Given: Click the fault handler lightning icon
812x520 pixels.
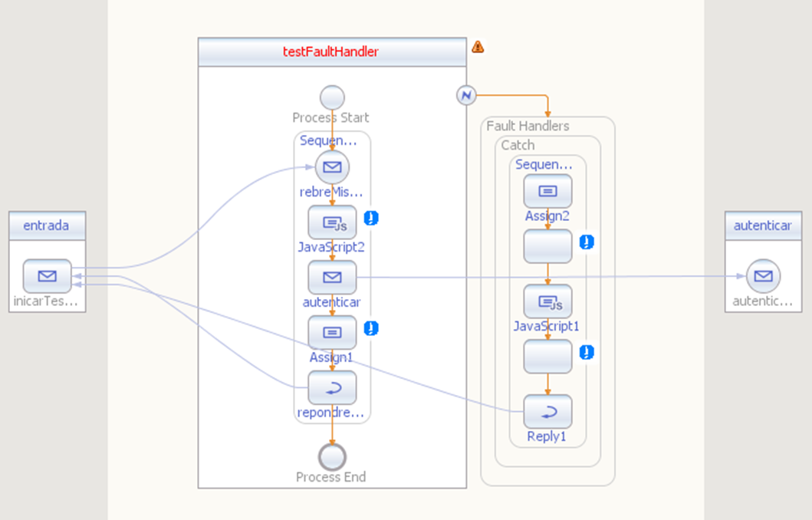Looking at the screenshot, I should [x=466, y=95].
